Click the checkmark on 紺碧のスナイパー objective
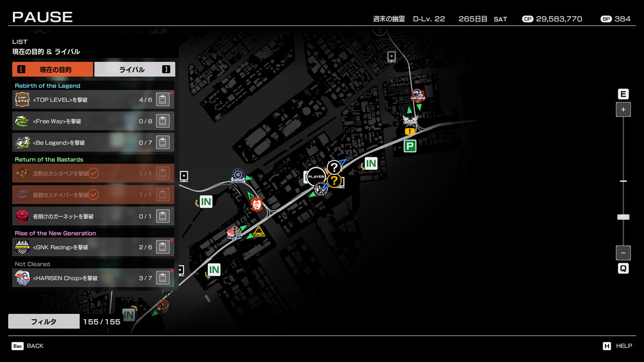Viewport: 644px width, 362px height. point(93,195)
